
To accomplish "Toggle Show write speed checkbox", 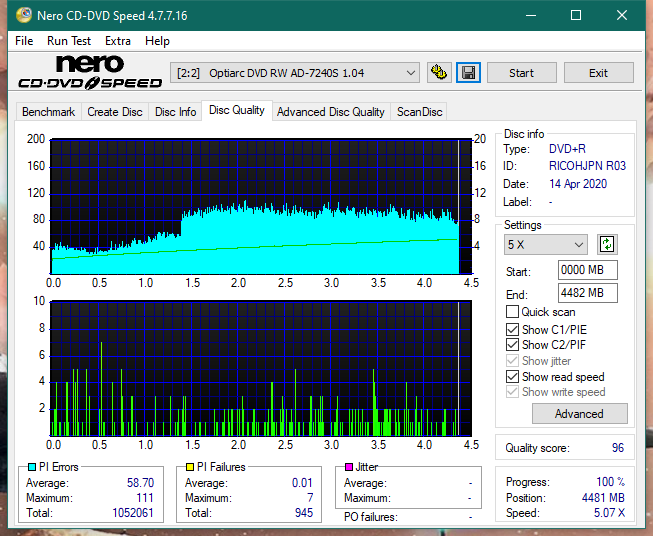I will click(512, 392).
